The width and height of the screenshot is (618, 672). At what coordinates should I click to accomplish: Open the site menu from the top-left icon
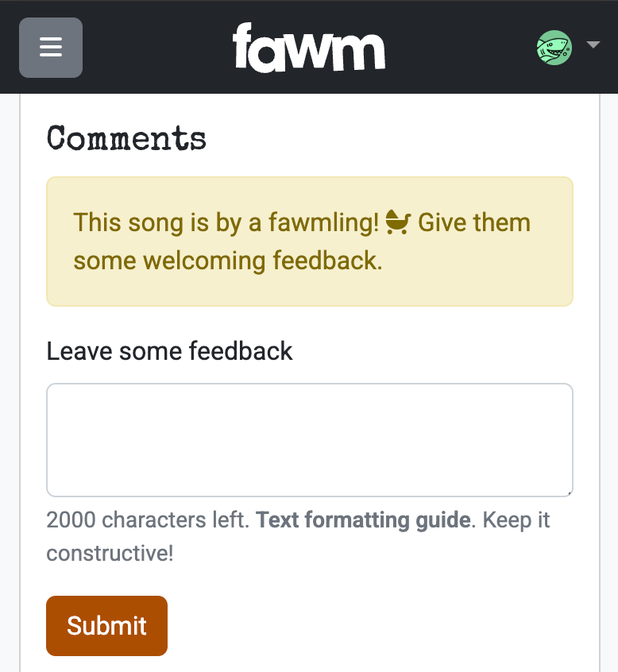click(50, 48)
